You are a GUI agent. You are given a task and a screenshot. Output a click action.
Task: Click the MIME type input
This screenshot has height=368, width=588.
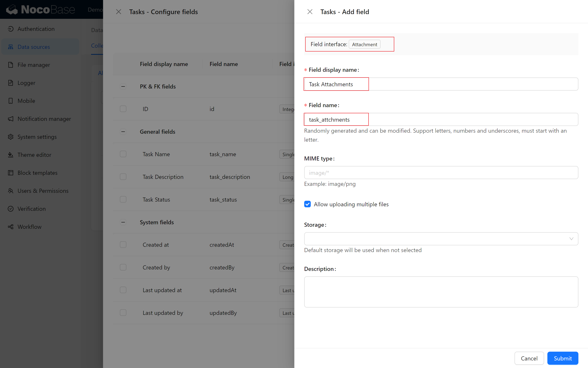coord(441,173)
